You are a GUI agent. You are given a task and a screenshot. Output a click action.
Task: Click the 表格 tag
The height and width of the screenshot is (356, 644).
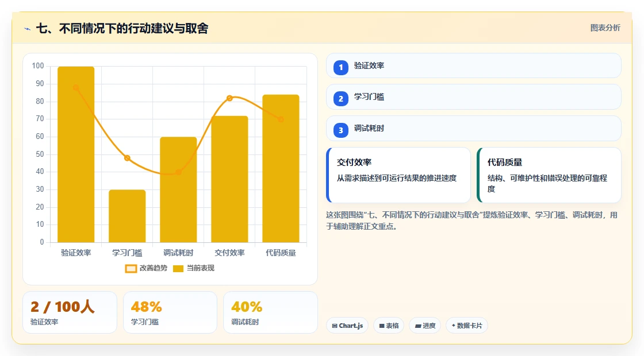(x=389, y=326)
